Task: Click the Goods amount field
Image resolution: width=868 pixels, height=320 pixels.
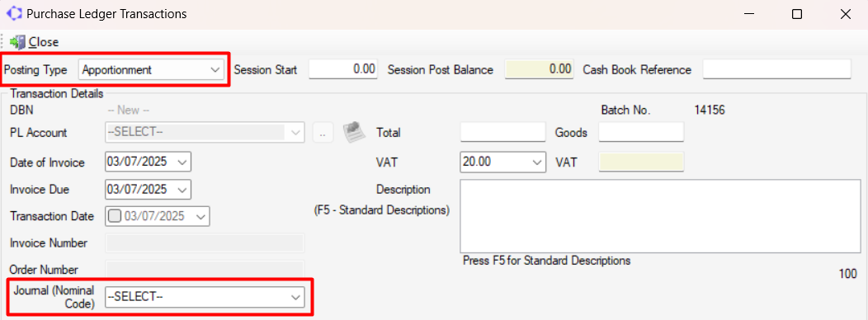Action: (642, 133)
